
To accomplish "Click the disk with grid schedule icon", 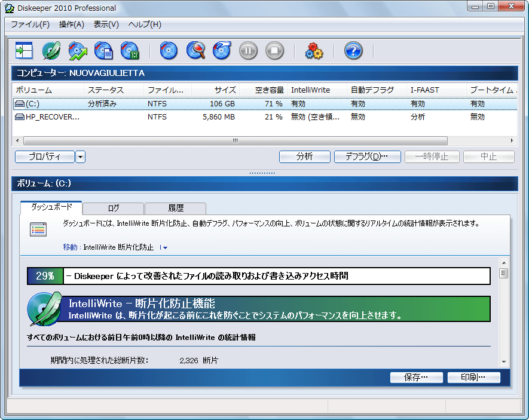I will click(130, 51).
